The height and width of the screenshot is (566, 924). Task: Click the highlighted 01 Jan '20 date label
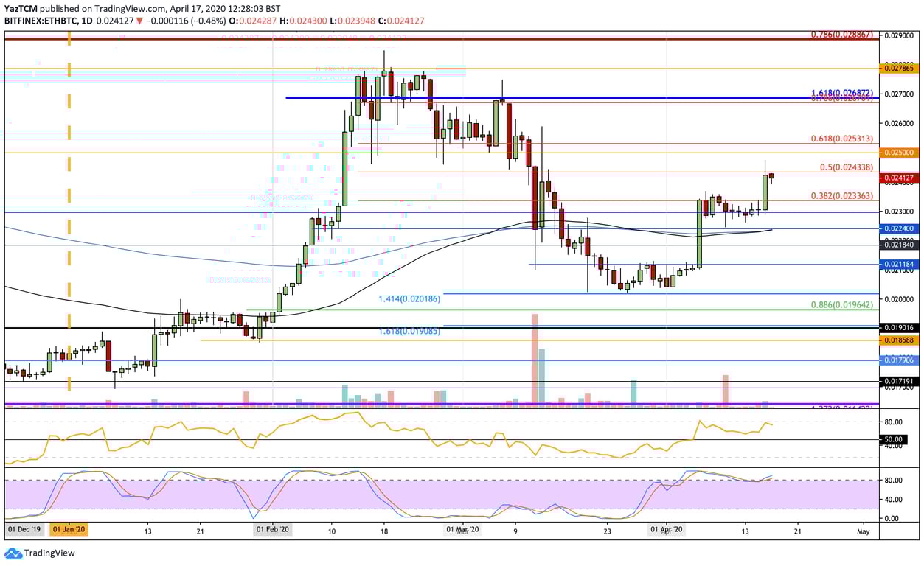coord(72,530)
